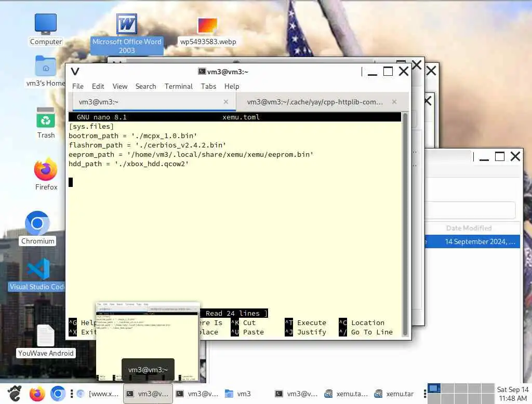Open the Computer desktop icon
This screenshot has height=404, width=532.
coord(46,30)
